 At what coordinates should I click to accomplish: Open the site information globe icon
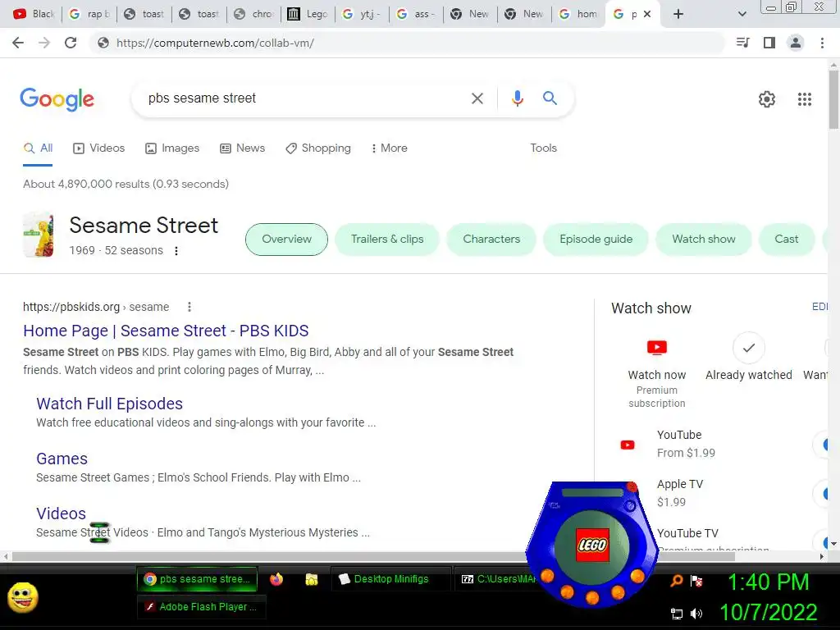[103, 43]
